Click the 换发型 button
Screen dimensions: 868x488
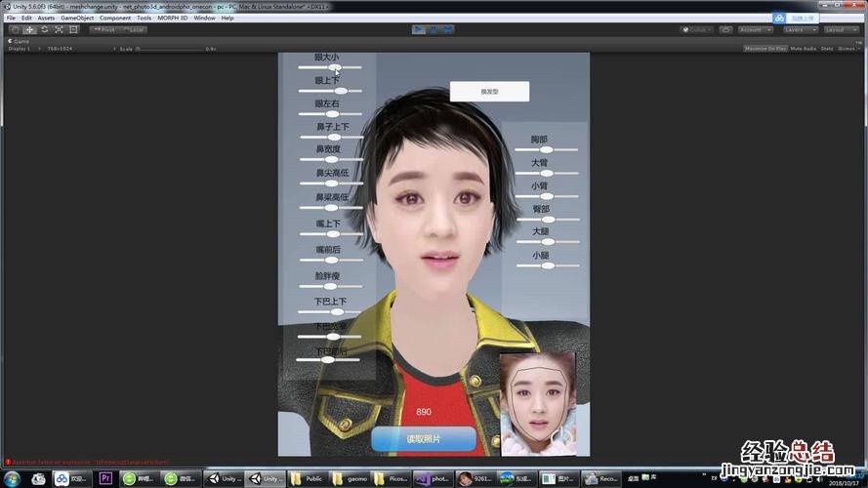[x=489, y=91]
